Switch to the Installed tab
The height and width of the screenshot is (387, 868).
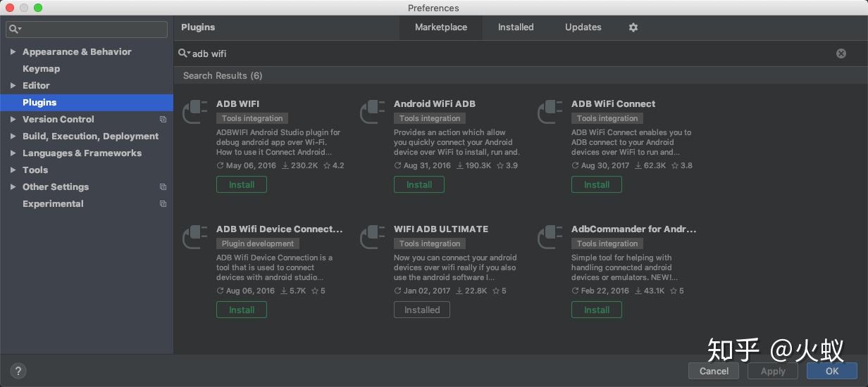pyautogui.click(x=516, y=27)
